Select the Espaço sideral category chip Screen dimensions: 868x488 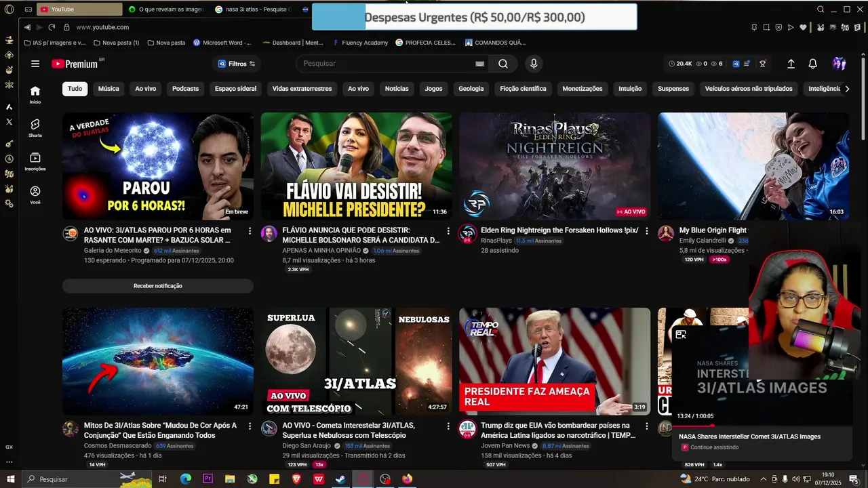click(235, 89)
